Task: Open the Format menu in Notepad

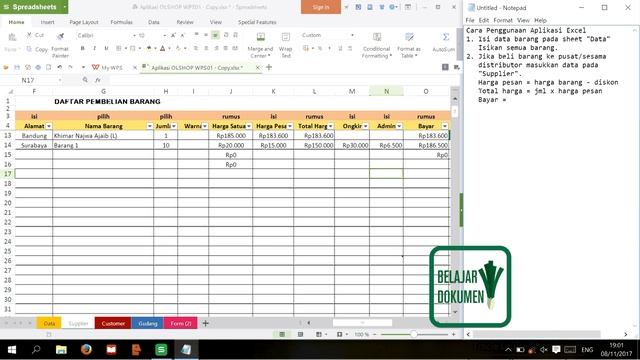Action: pos(503,20)
